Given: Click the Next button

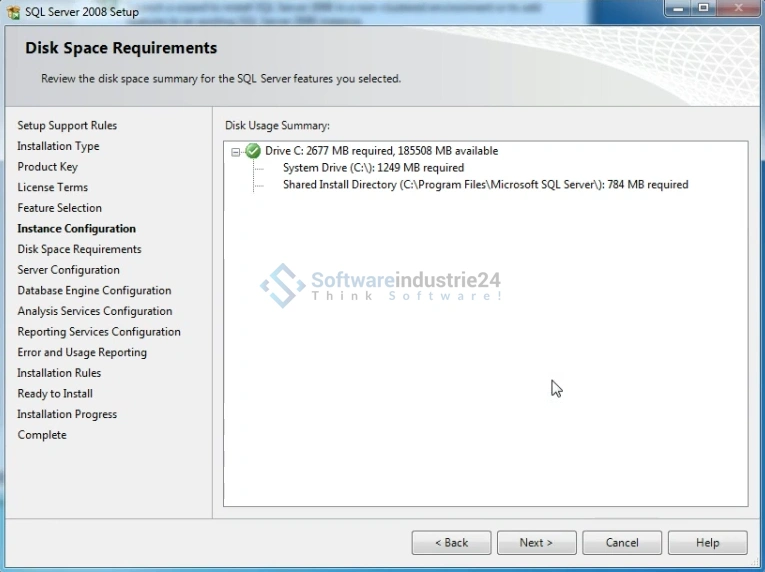Looking at the screenshot, I should pyautogui.click(x=536, y=542).
